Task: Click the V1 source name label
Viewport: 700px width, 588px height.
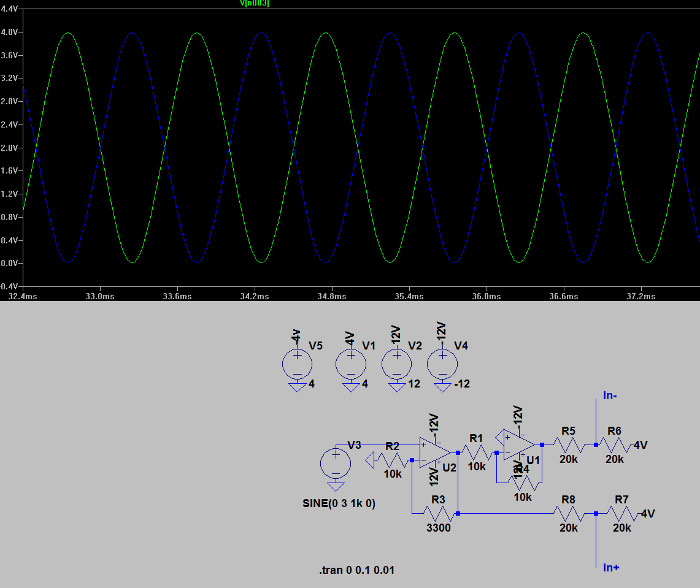Action: coord(369,346)
